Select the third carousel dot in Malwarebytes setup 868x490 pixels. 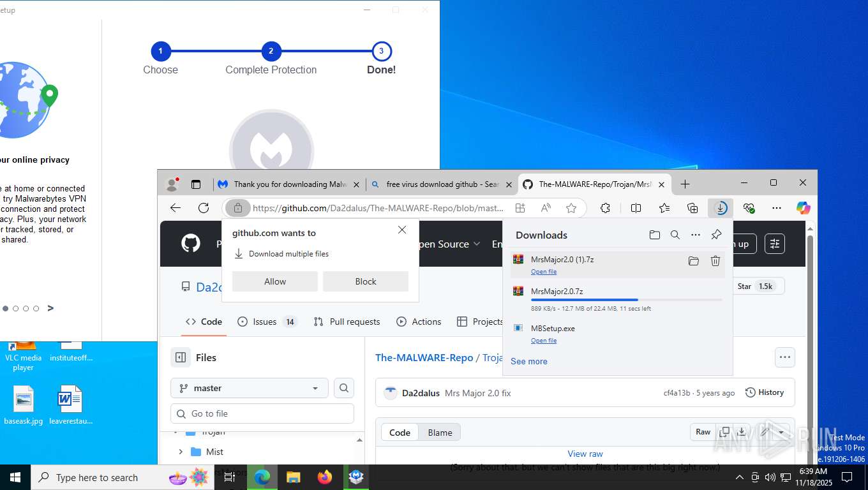[26, 308]
